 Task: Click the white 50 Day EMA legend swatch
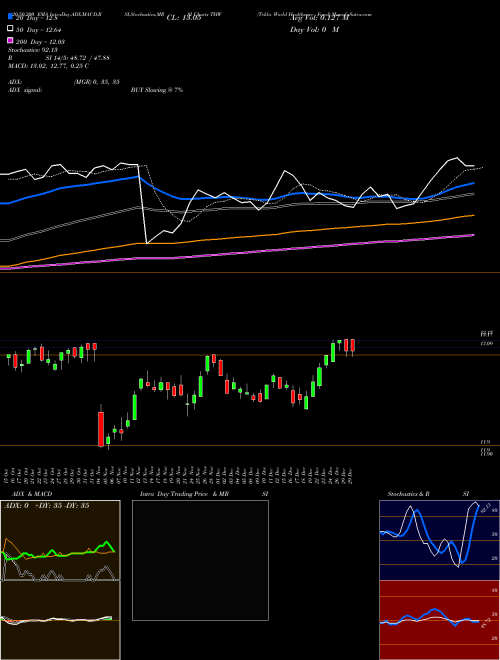[11, 29]
